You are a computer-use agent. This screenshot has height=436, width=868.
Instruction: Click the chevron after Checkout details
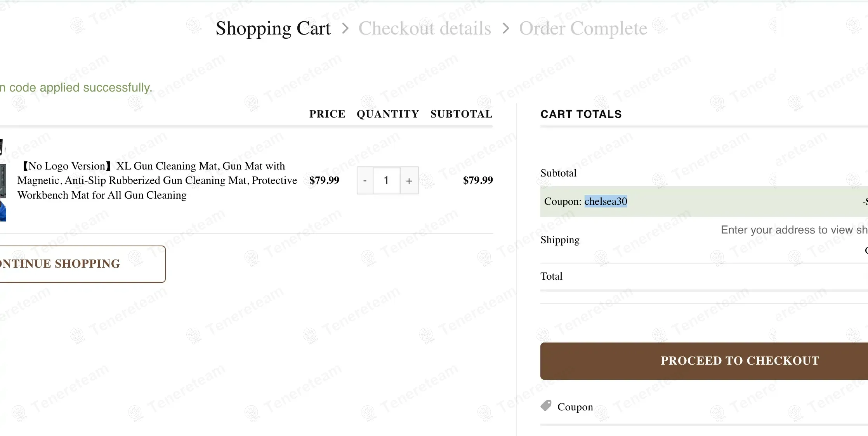(505, 28)
